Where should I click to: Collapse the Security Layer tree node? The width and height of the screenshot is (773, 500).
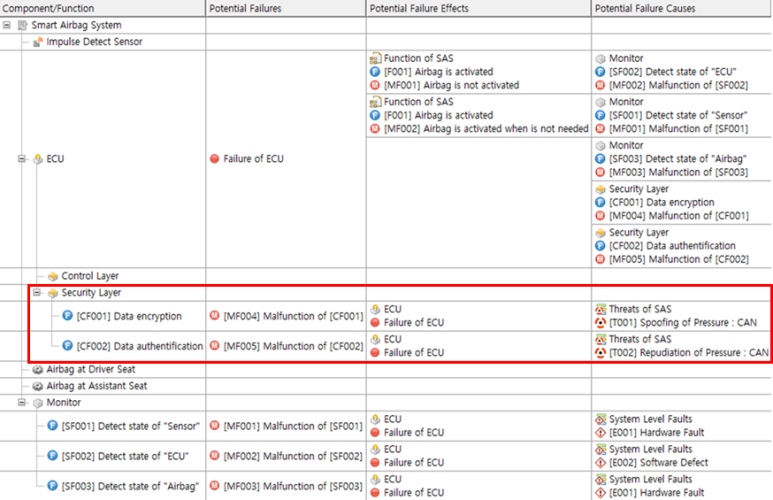(37, 293)
